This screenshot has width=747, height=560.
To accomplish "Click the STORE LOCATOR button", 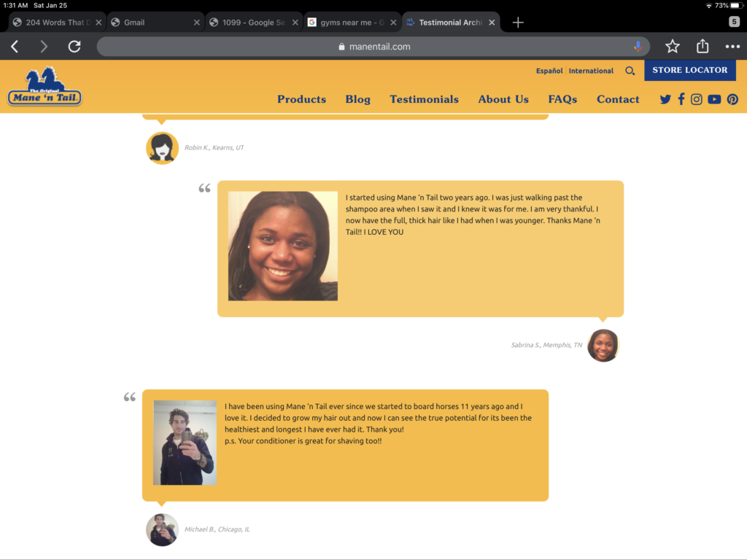I will pos(690,70).
